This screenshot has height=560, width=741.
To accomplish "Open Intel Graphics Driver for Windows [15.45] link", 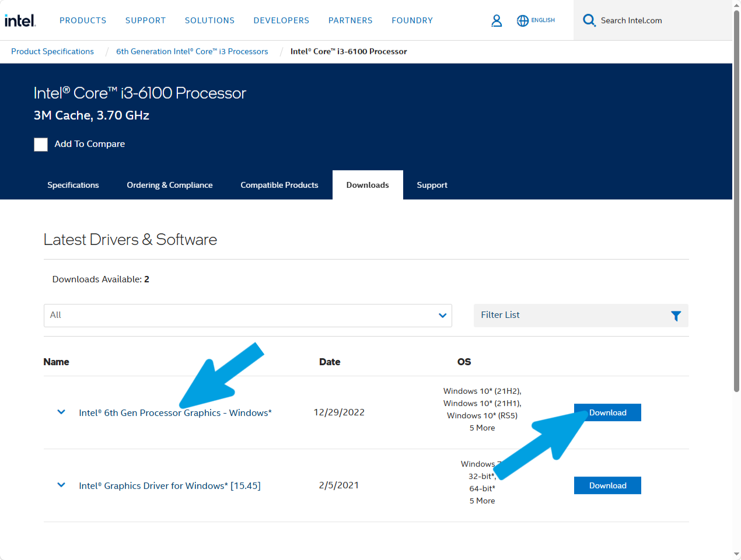I will [170, 485].
